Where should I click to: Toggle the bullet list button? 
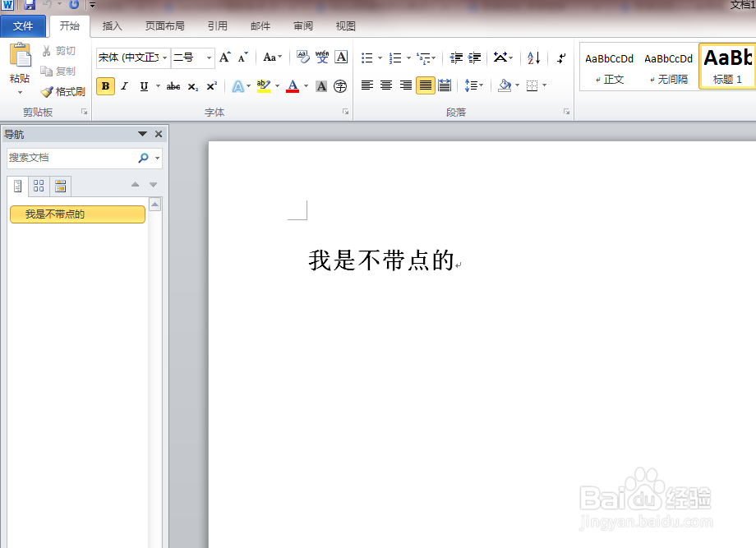point(366,58)
